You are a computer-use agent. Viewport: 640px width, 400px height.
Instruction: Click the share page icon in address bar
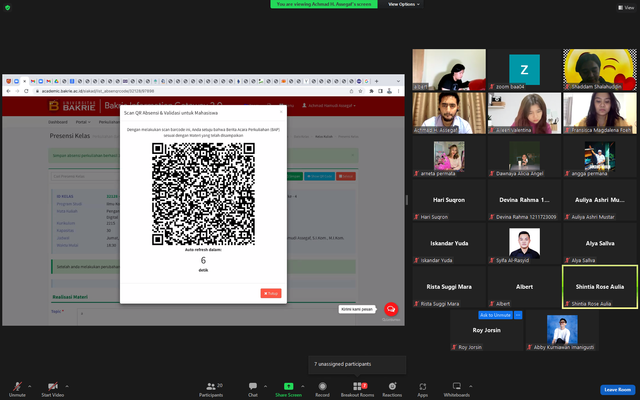tap(351, 91)
